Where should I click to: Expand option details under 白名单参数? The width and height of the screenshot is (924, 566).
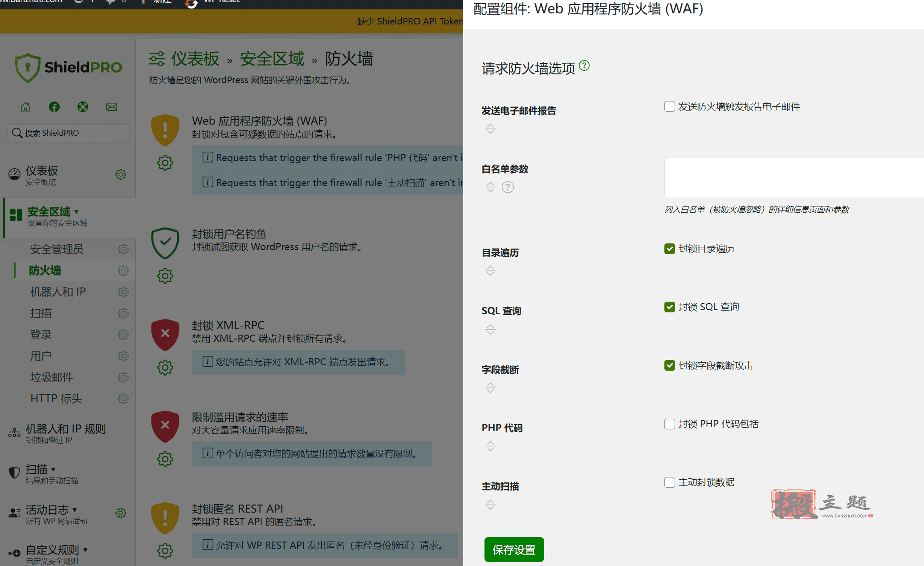point(490,187)
